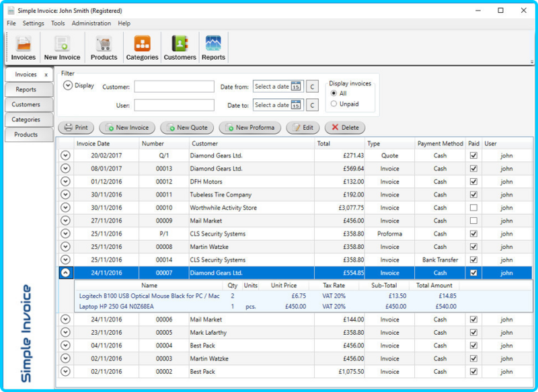Switch to the Customers side tab
This screenshot has width=538, height=392.
point(29,105)
